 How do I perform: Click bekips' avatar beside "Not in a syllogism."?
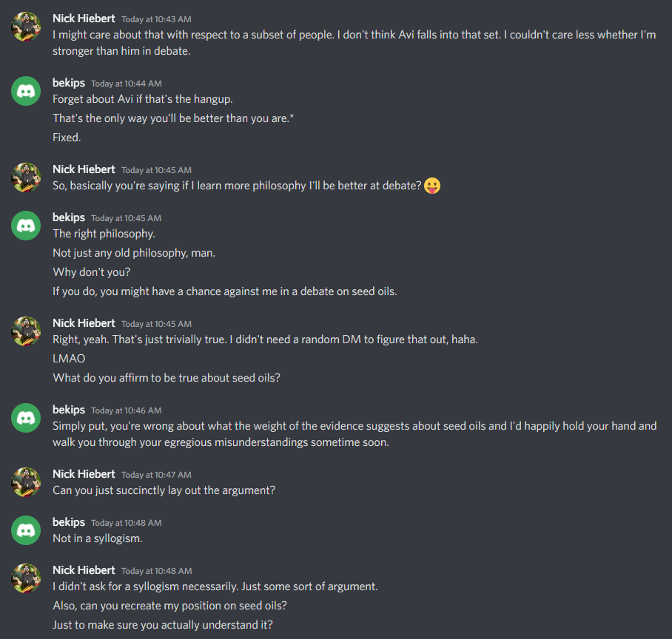[x=26, y=530]
